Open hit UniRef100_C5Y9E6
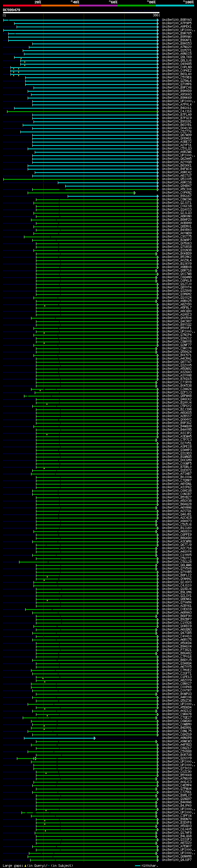The image size is (197, 868). 176,78
